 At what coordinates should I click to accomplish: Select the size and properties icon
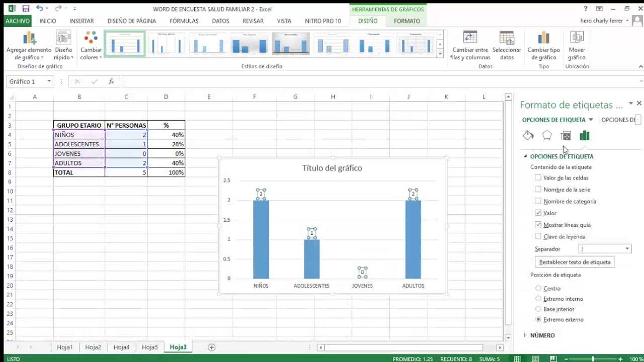(566, 136)
